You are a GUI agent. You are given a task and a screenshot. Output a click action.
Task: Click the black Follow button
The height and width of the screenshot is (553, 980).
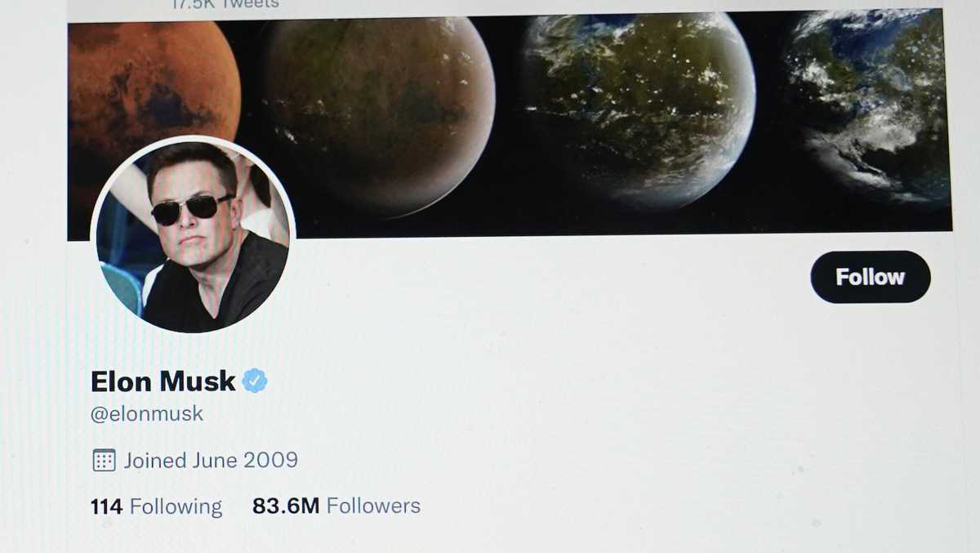(x=871, y=277)
